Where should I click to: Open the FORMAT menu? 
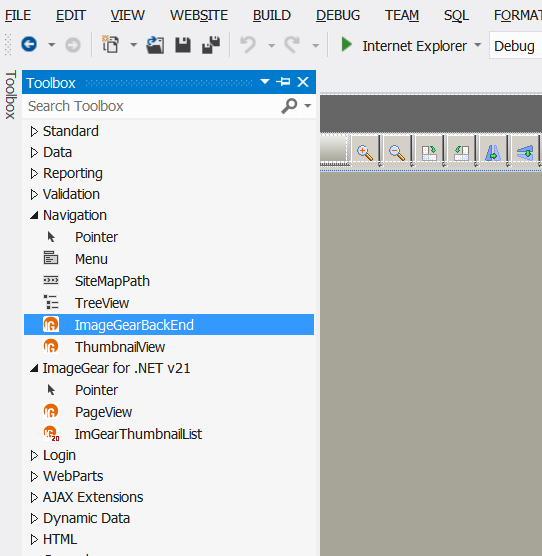click(518, 15)
